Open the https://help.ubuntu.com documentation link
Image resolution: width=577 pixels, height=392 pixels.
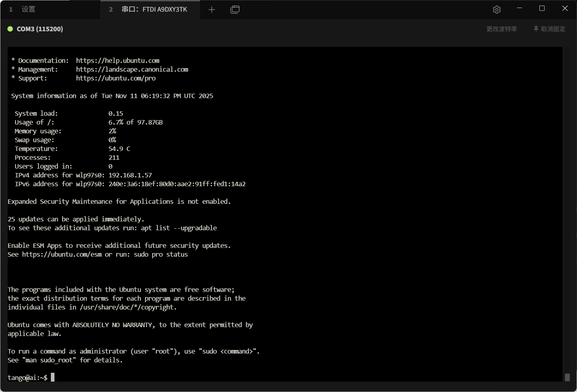(117, 60)
